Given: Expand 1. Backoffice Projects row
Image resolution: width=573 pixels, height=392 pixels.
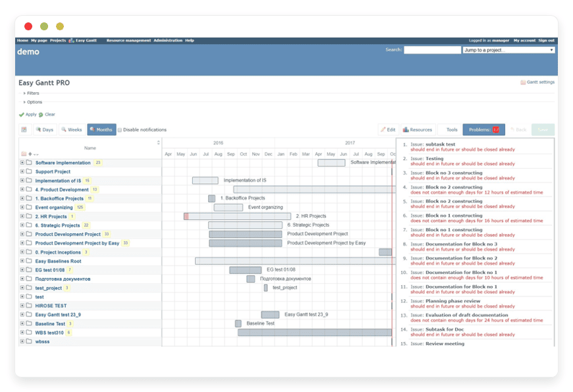Looking at the screenshot, I should [x=22, y=198].
